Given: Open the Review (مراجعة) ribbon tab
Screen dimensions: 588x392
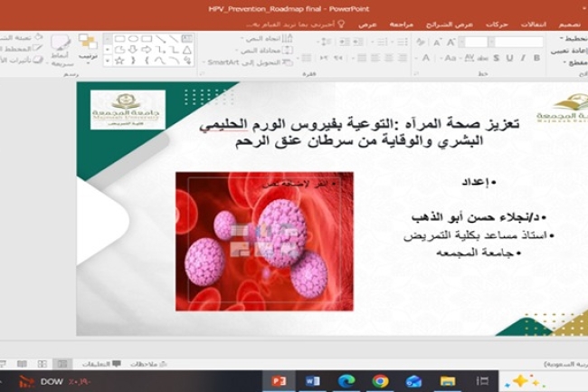Looking at the screenshot, I should (x=402, y=24).
